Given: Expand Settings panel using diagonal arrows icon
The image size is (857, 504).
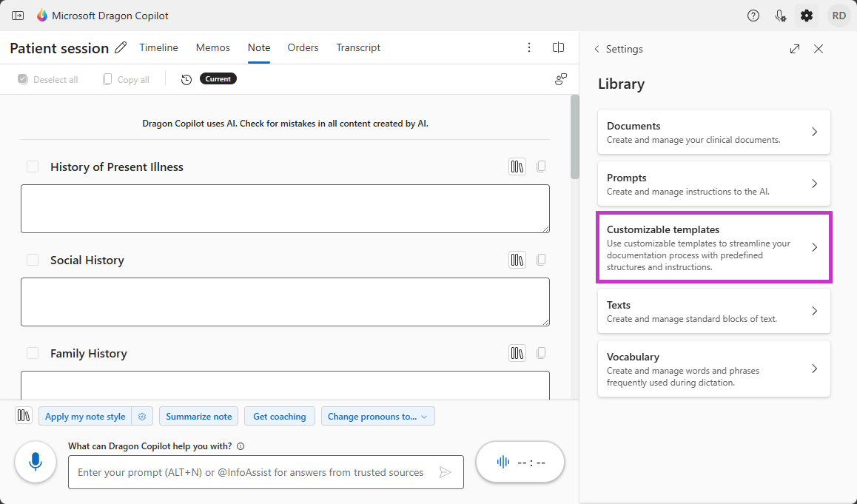Looking at the screenshot, I should point(794,48).
